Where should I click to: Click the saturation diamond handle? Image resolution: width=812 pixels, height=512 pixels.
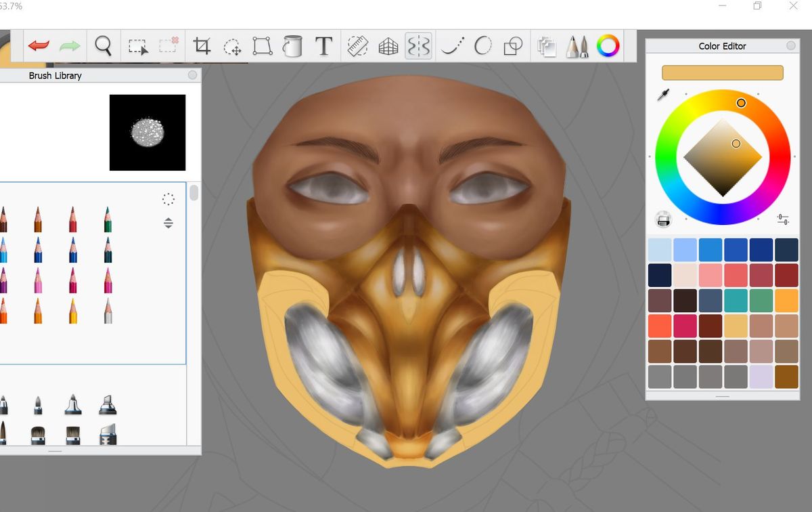[x=736, y=144]
